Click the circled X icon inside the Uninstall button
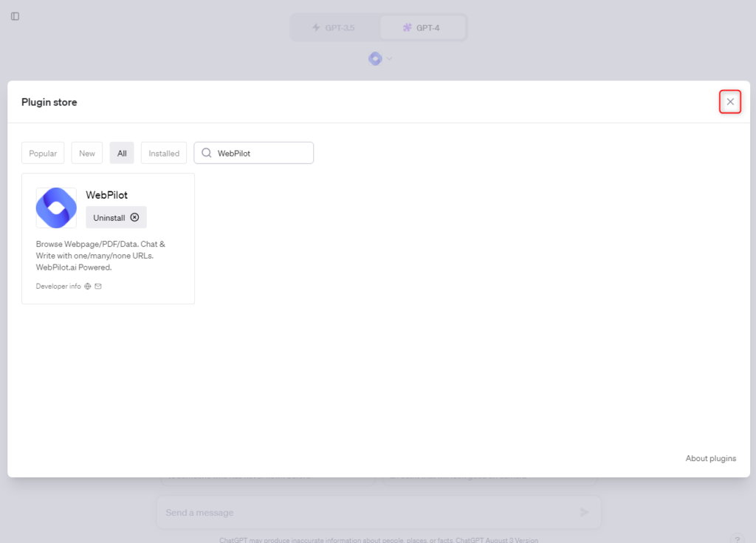756x543 pixels. pyautogui.click(x=135, y=217)
